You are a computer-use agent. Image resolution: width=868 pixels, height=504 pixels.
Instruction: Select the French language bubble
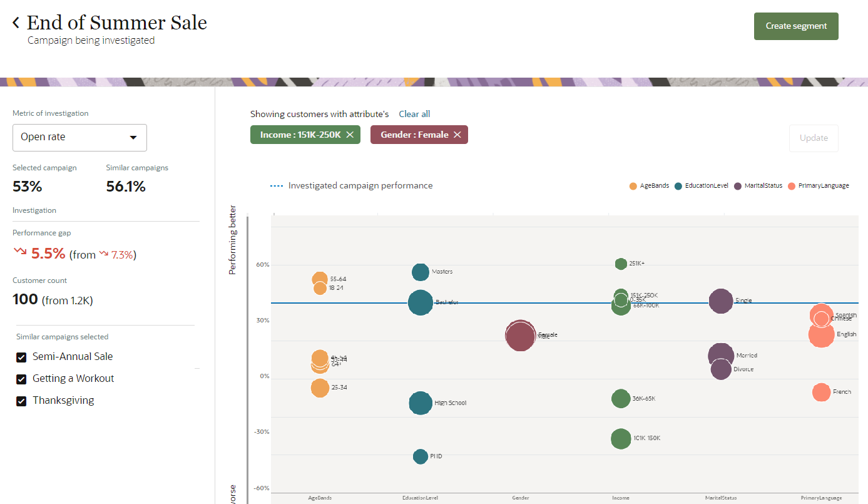(x=821, y=392)
